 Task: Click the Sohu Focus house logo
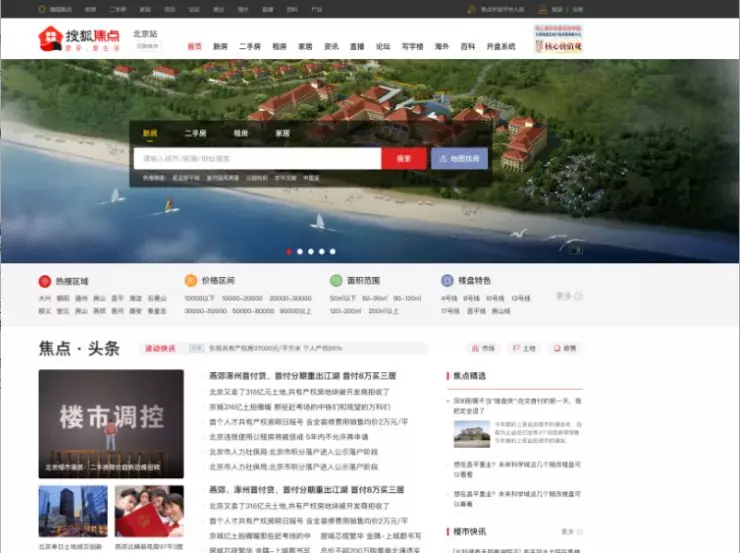point(50,38)
